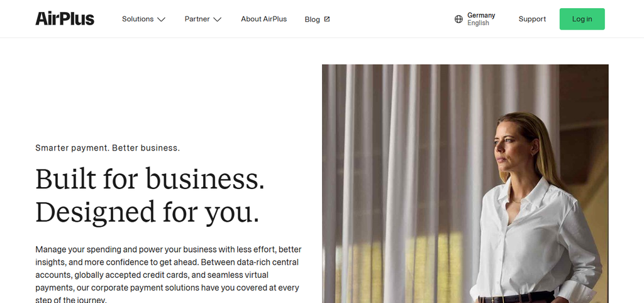Open the Solutions menu label
The height and width of the screenshot is (303, 644).
[x=138, y=19]
